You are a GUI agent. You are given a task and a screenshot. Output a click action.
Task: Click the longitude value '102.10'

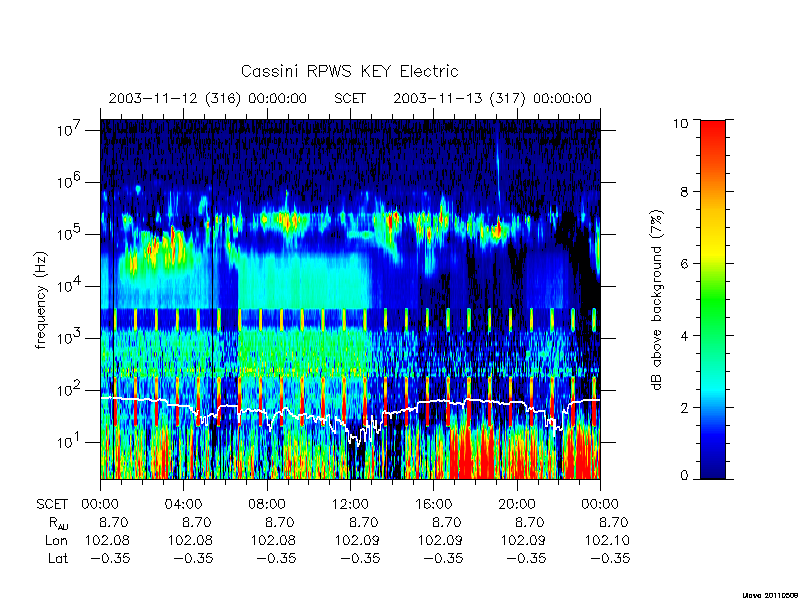pos(607,540)
